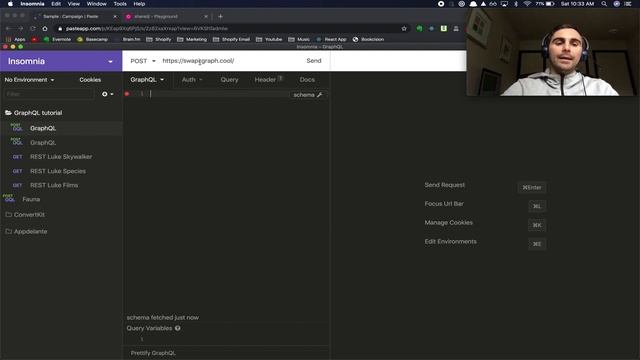Open the Help menu

pyautogui.click(x=139, y=4)
